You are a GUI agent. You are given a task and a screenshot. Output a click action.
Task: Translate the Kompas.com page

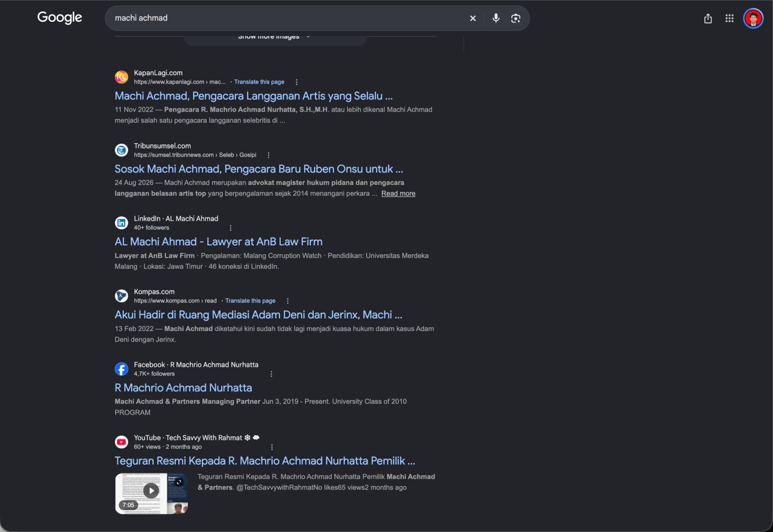point(250,301)
